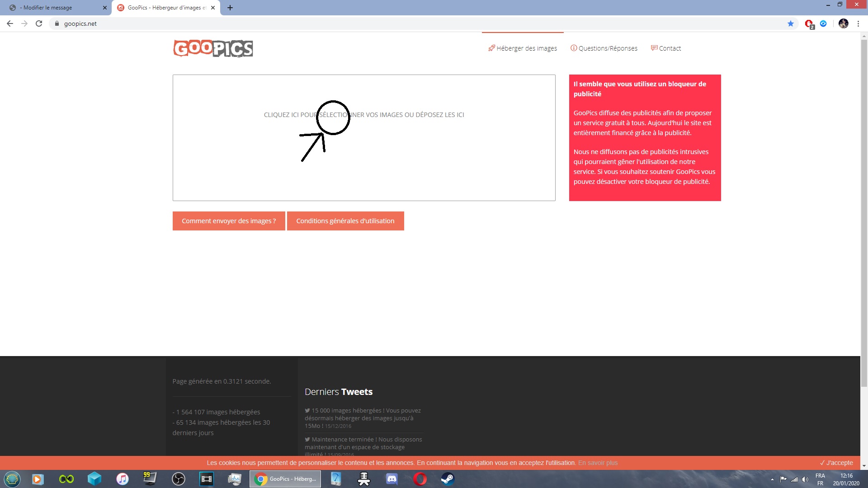Select the GooPics browser tab
The height and width of the screenshot is (488, 868).
click(x=166, y=8)
